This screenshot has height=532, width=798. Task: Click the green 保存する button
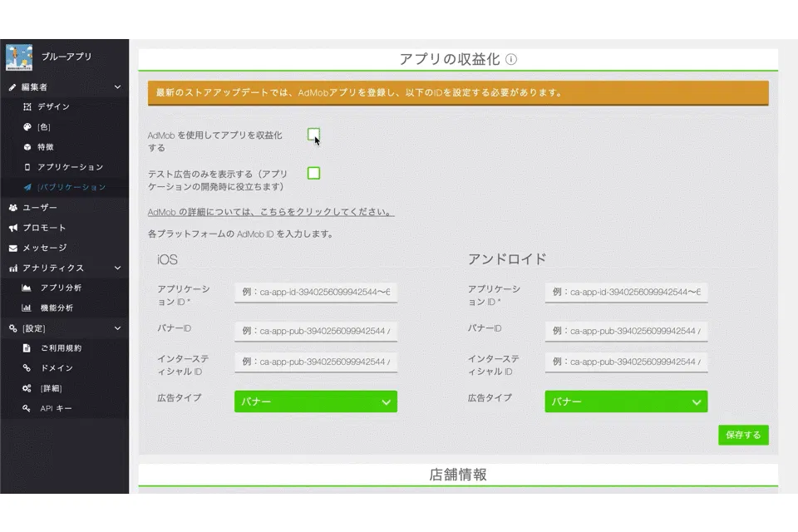743,435
